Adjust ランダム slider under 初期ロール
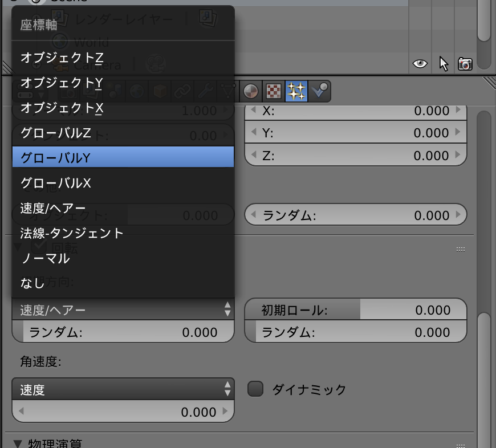The image size is (496, 448). (356, 331)
